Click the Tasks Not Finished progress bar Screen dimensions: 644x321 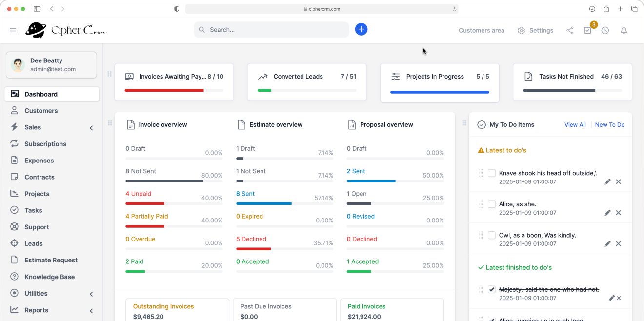[x=572, y=90]
